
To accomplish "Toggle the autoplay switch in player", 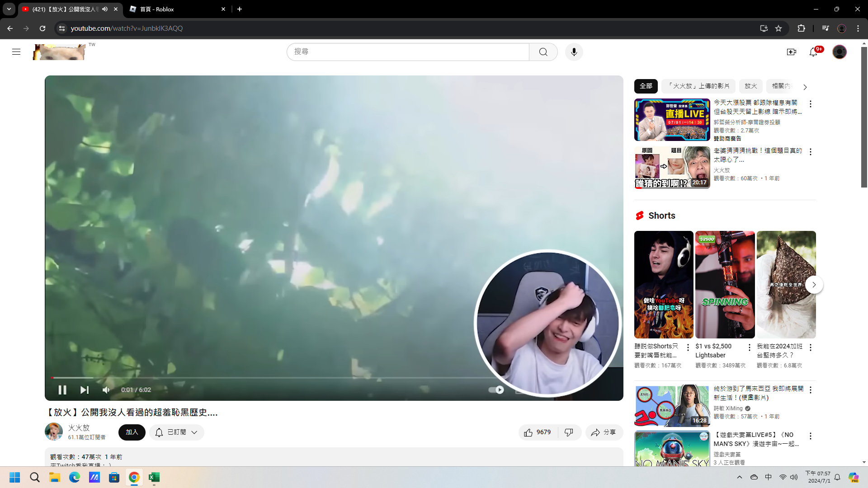I will (496, 389).
